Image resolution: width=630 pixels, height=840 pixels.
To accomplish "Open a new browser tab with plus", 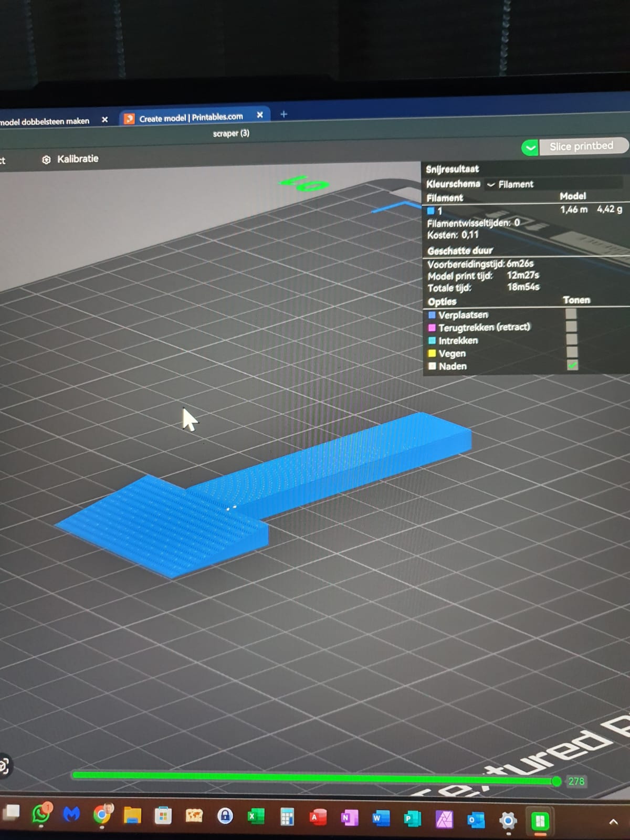I will point(283,114).
